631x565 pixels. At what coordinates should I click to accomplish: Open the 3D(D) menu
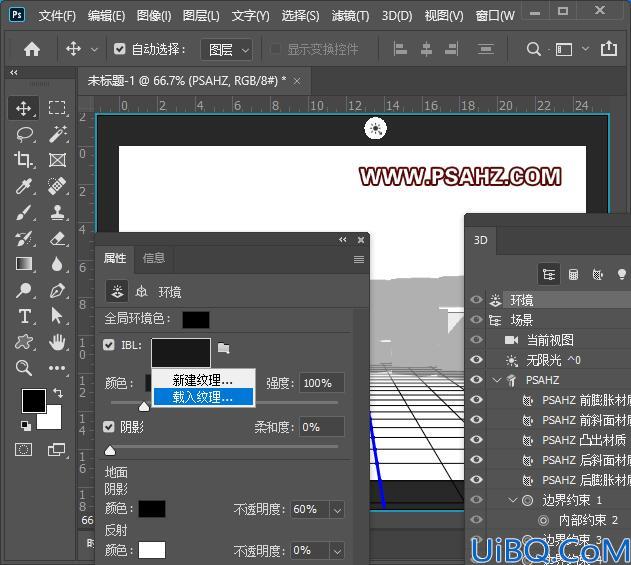[x=397, y=16]
